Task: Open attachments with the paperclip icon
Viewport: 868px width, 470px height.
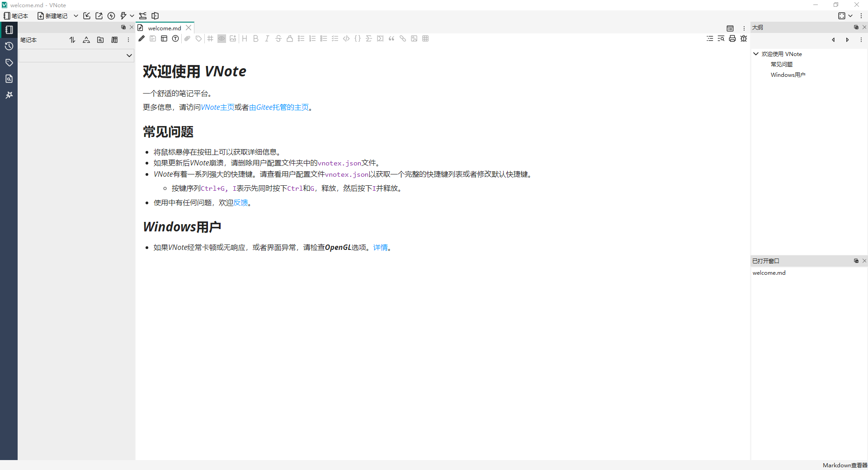Action: 187,39
